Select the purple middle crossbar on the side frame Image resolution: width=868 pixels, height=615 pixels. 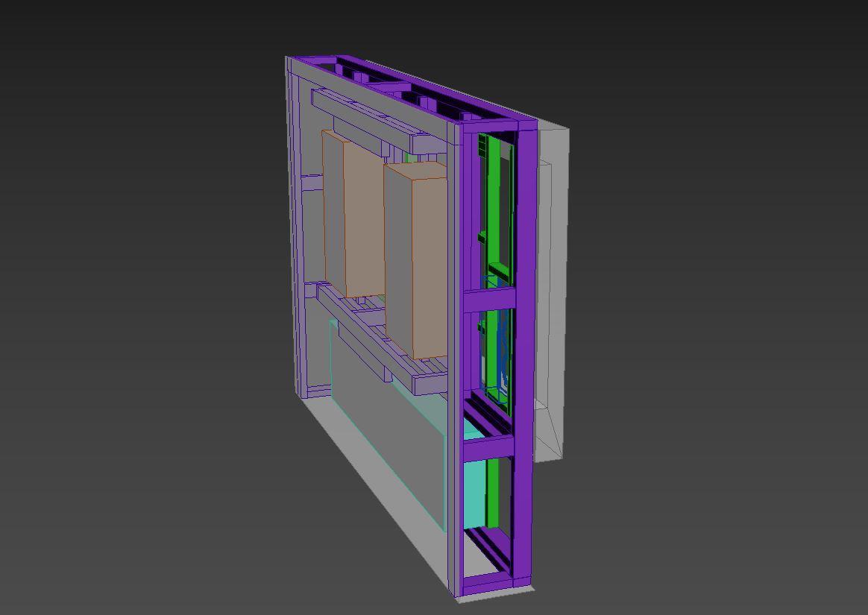click(489, 300)
